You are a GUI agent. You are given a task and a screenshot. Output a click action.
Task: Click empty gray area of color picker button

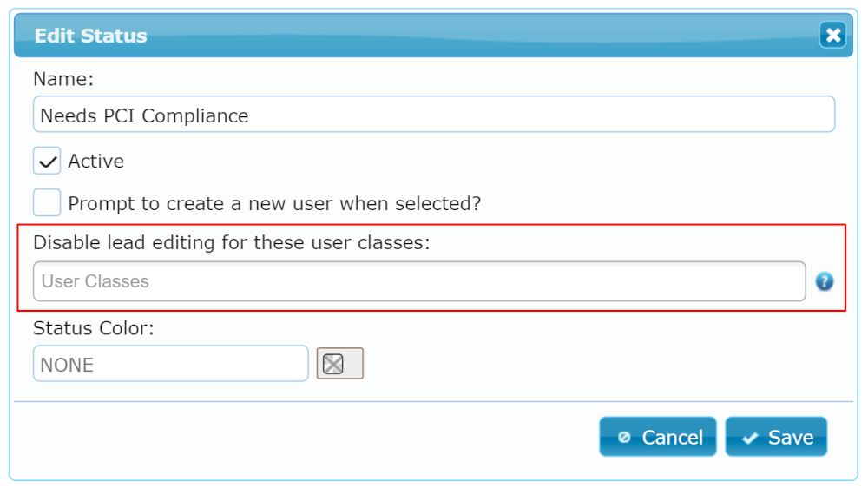click(x=353, y=364)
